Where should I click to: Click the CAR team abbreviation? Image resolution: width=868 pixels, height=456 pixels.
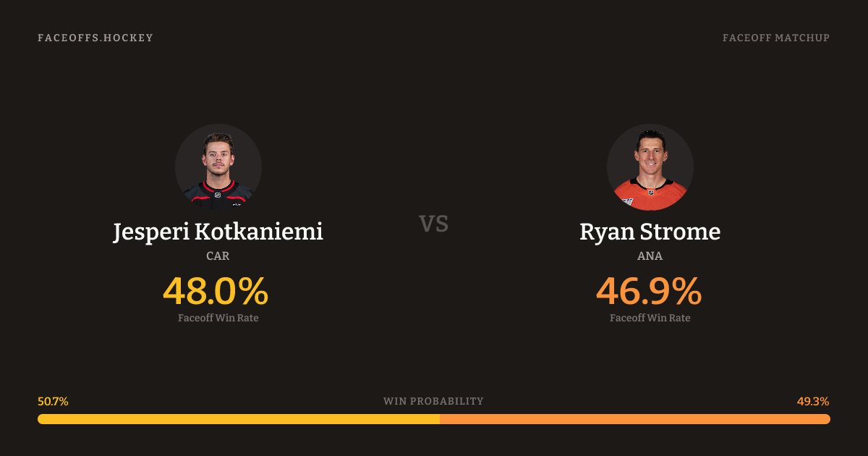218,256
